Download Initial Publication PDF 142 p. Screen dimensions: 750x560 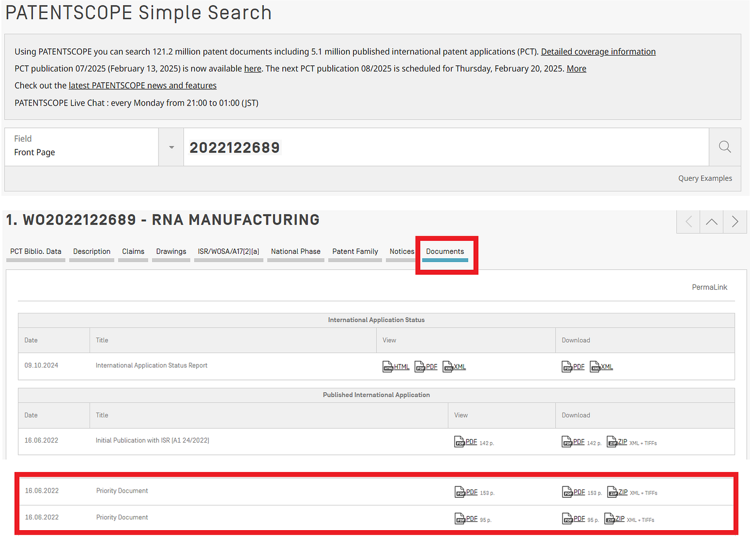coord(573,442)
